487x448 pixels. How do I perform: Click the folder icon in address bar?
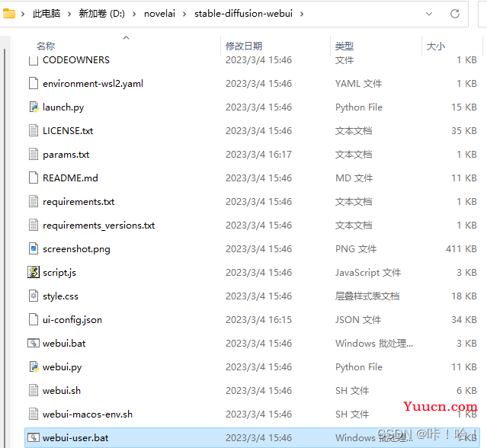(8, 14)
